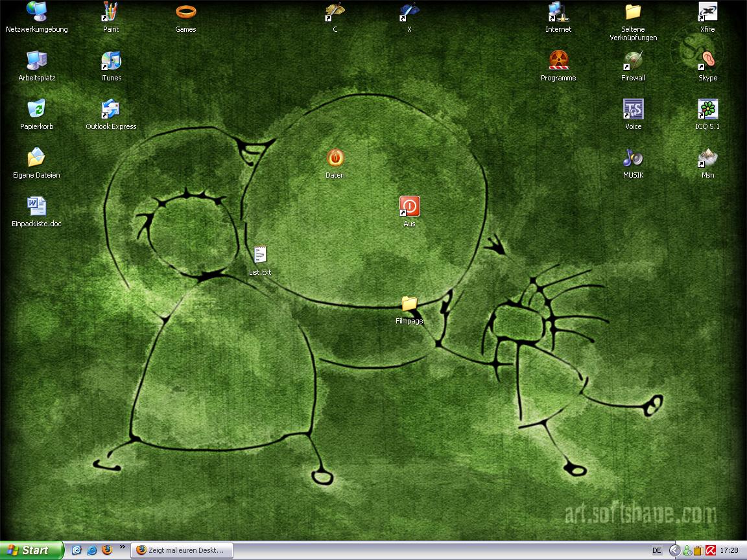Switch to the 'Zeigt mal euren Deskt...' taskbar window
Screen dimensions: 747x560
pos(182,550)
